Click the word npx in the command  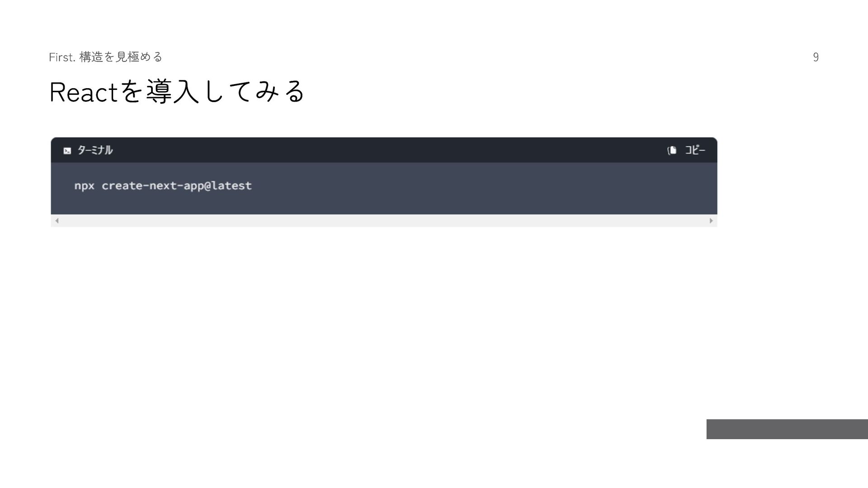pos(84,186)
